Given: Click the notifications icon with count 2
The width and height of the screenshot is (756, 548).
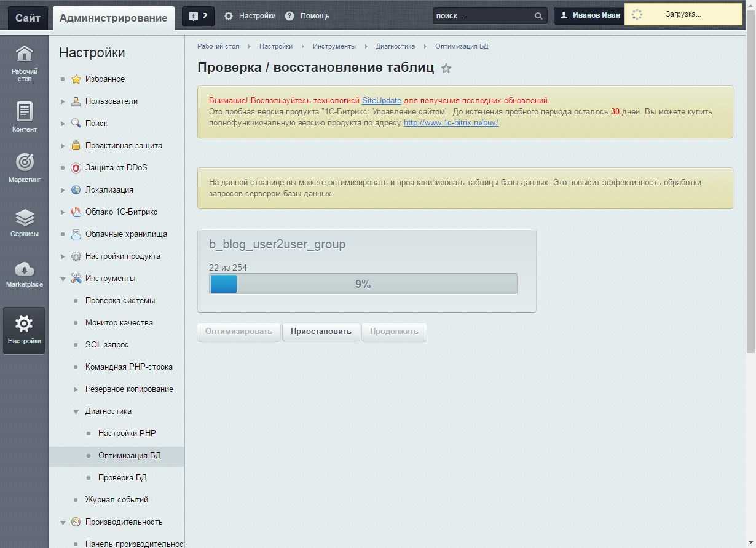Looking at the screenshot, I should click(198, 17).
